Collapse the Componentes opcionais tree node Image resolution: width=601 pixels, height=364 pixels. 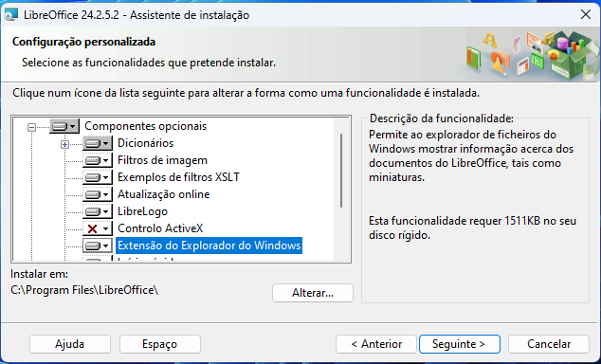tap(32, 127)
